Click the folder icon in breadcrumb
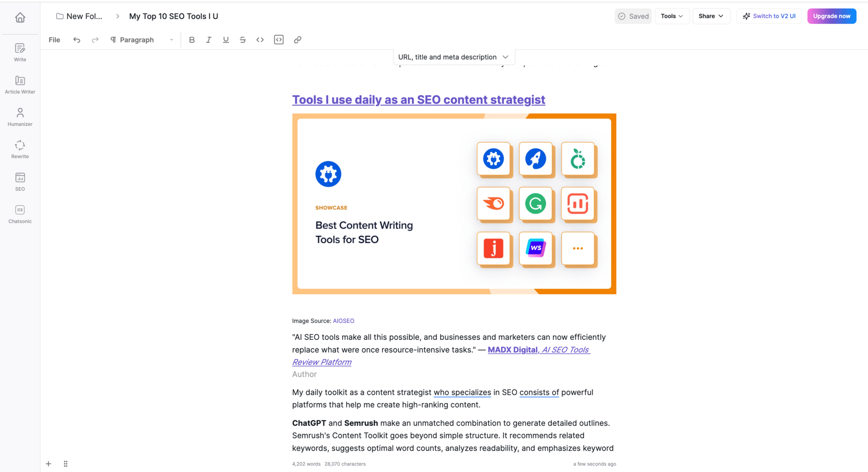Viewport: 868px width, 472px height. [60, 16]
